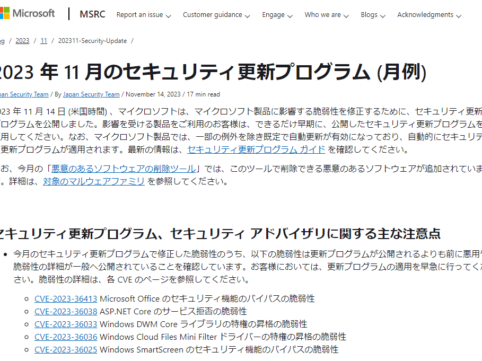Open the CVE-2023-36033 link
This screenshot has width=482, height=361.
[66, 324]
